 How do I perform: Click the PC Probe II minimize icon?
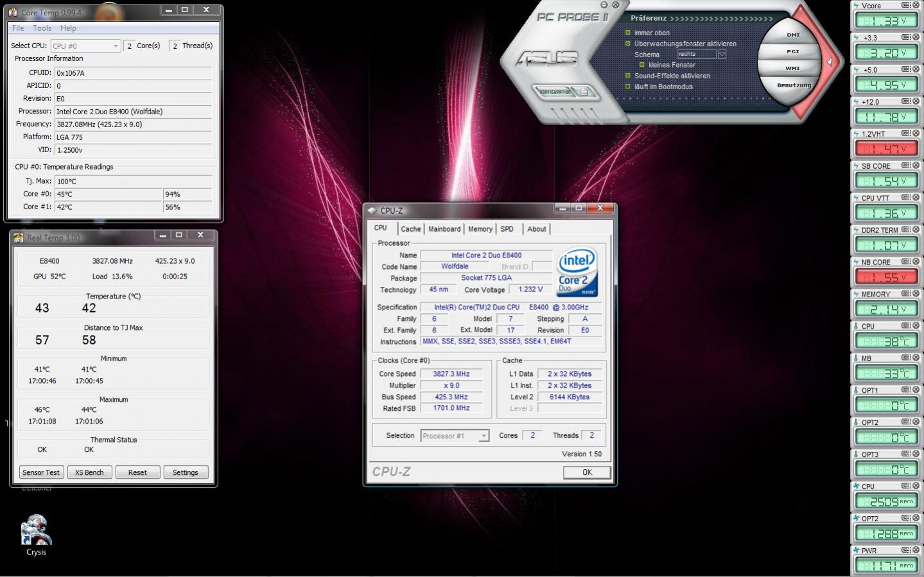604,5
